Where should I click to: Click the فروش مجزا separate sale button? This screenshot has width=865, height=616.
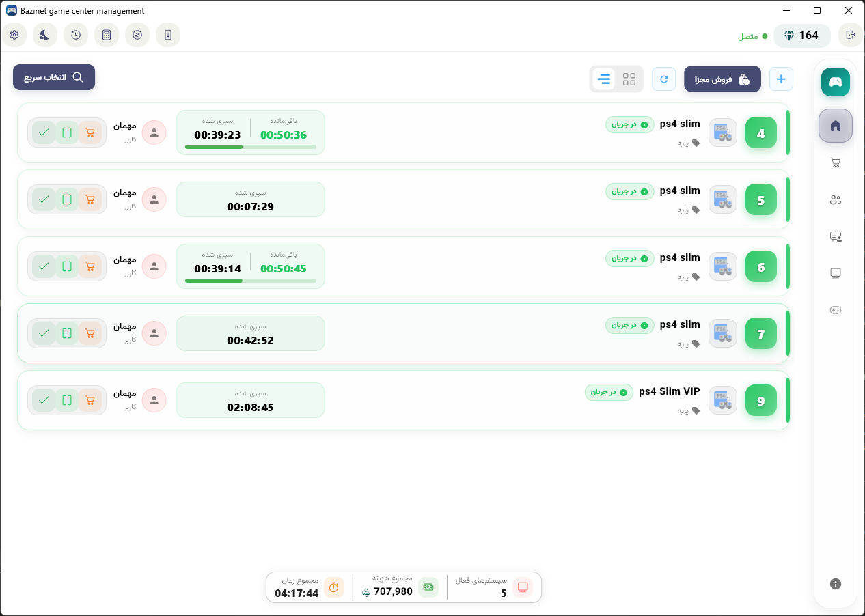click(722, 79)
